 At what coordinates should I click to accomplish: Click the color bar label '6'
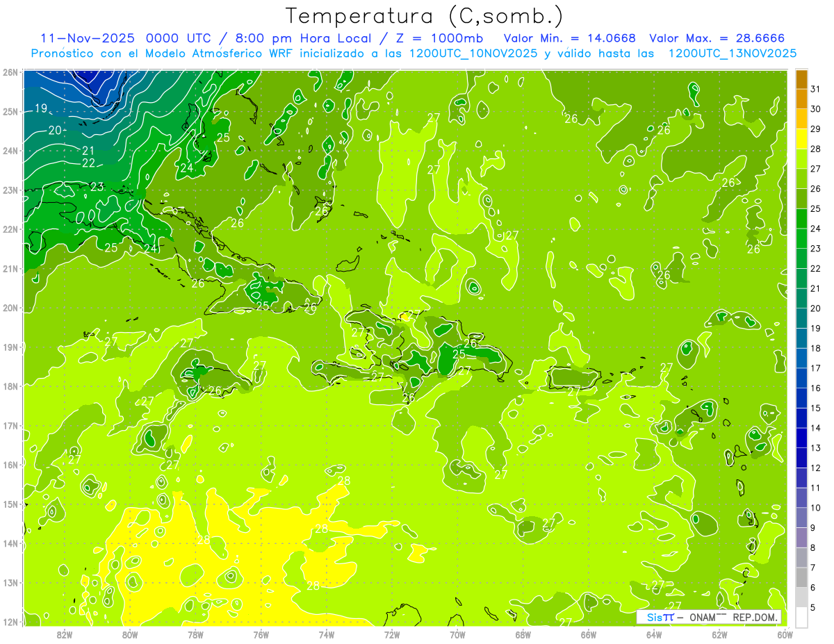814,587
